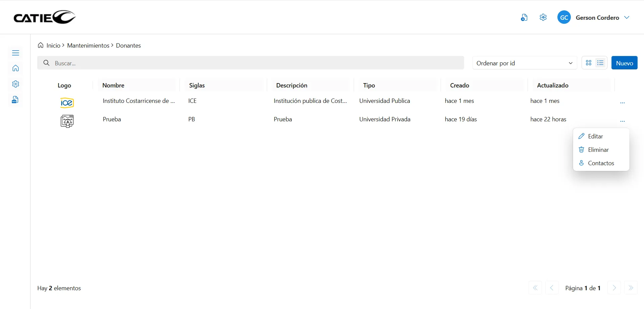
Task: Click the file user icon in the header
Action: click(x=524, y=17)
